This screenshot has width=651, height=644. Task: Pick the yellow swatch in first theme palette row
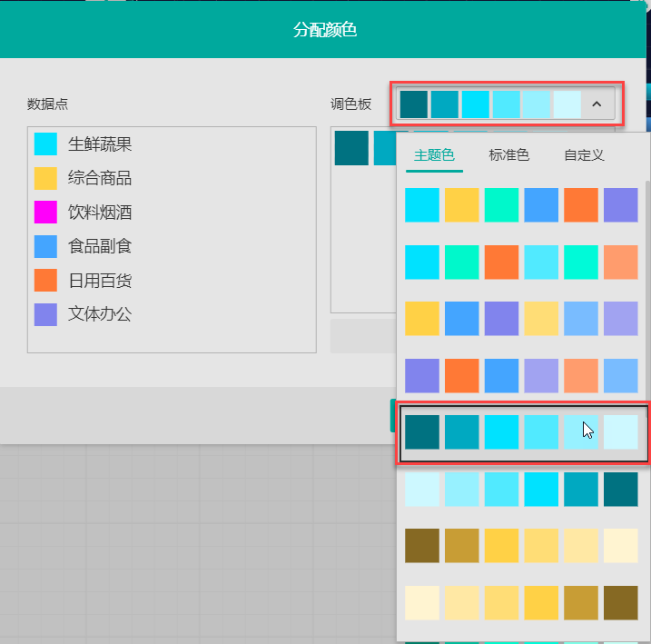pos(461,205)
